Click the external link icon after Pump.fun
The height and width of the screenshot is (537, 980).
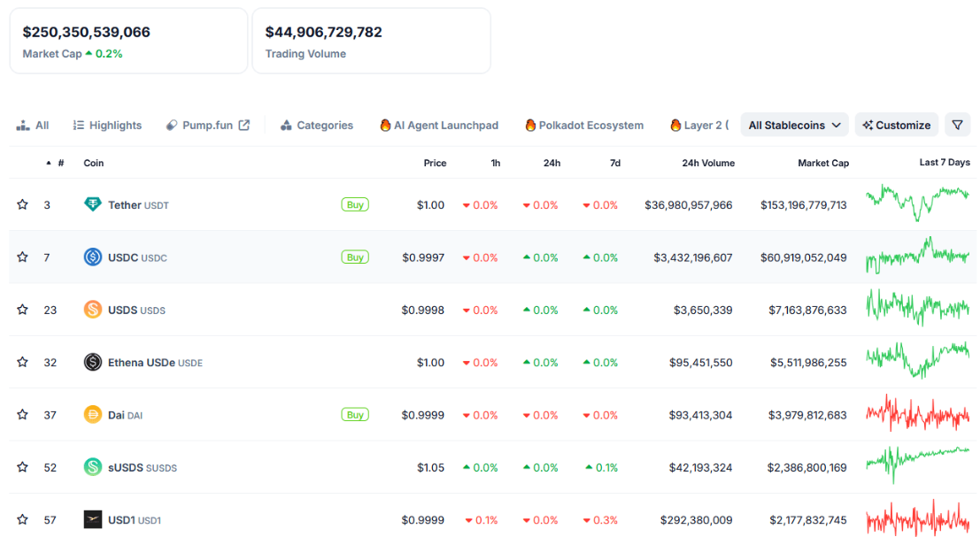[x=244, y=125]
